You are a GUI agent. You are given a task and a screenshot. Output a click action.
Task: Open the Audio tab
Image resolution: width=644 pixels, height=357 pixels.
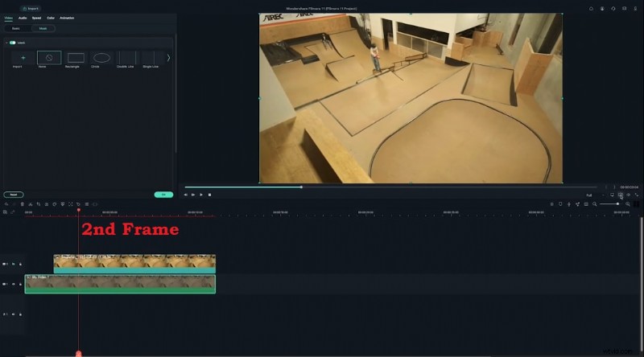pyautogui.click(x=22, y=18)
